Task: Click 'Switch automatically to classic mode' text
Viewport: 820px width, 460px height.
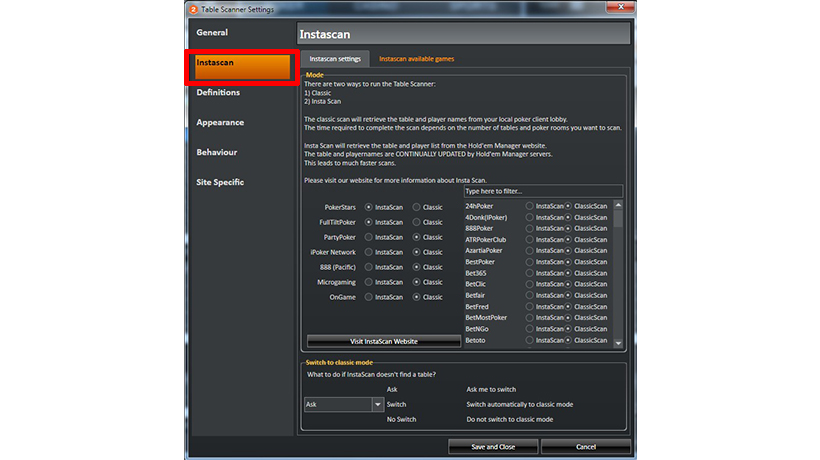Action: coord(519,405)
